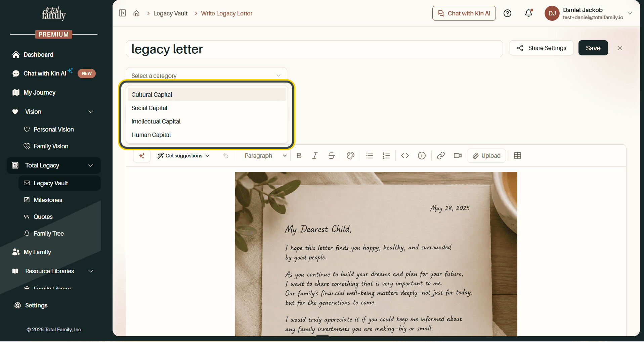Click the DJ user avatar
This screenshot has width=644, height=342.
pyautogui.click(x=552, y=13)
